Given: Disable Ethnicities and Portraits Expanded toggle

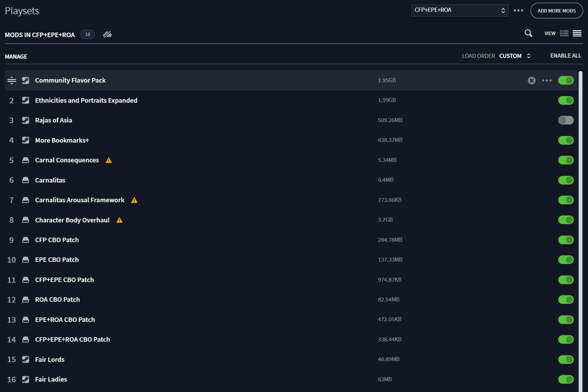Looking at the screenshot, I should point(566,100).
